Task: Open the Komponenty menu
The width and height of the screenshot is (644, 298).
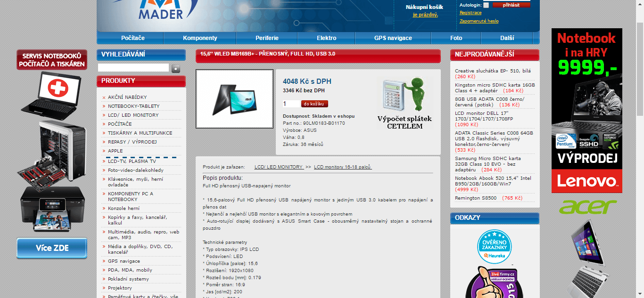Action: 200,38
